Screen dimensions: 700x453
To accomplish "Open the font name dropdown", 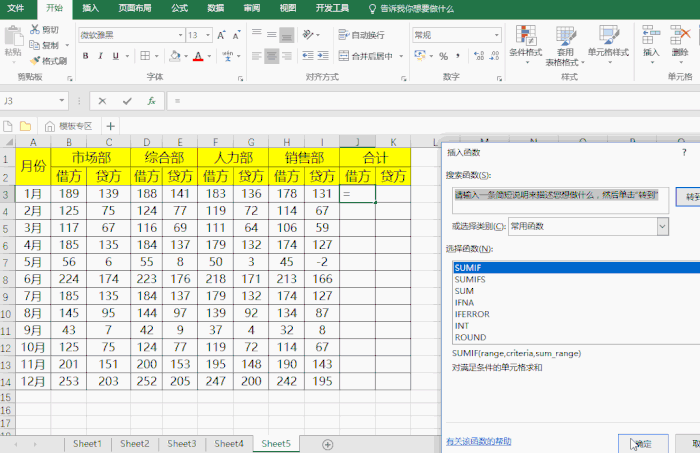I will tap(180, 35).
